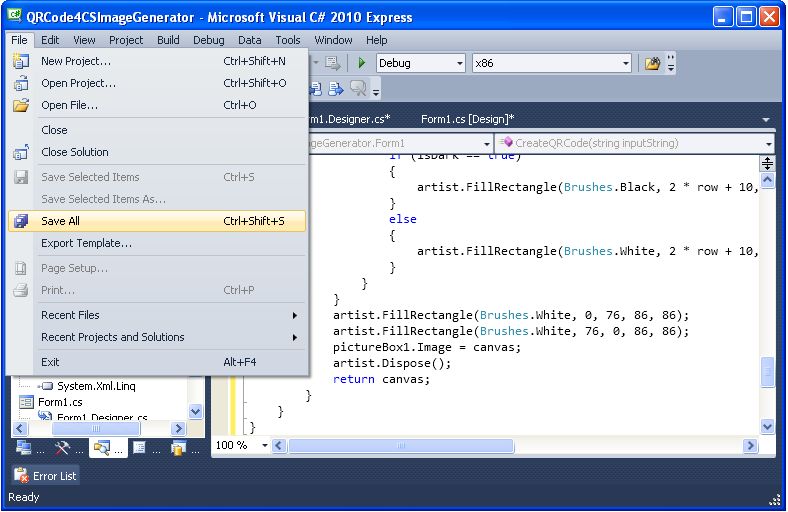Click the editor split-window handle icon
Image resolution: width=788 pixels, height=512 pixels.
(x=767, y=163)
